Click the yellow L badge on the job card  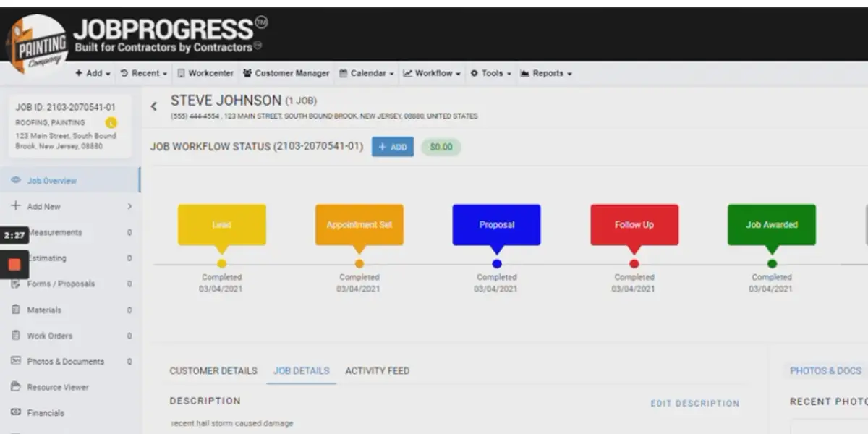[111, 123]
